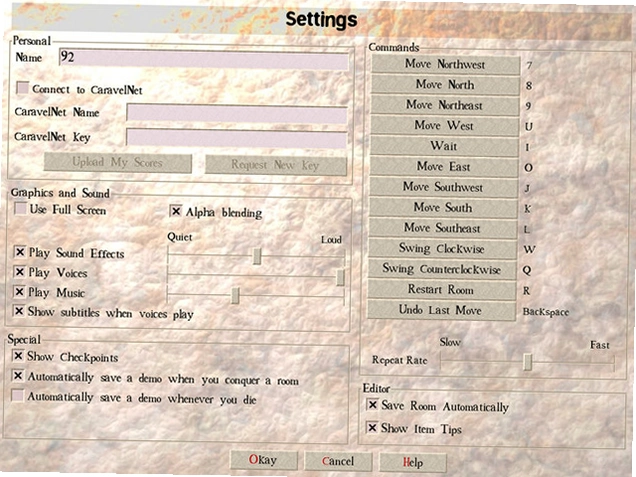Rebind the Move Northwest command
Viewport: 636px width, 477px height.
coord(445,64)
